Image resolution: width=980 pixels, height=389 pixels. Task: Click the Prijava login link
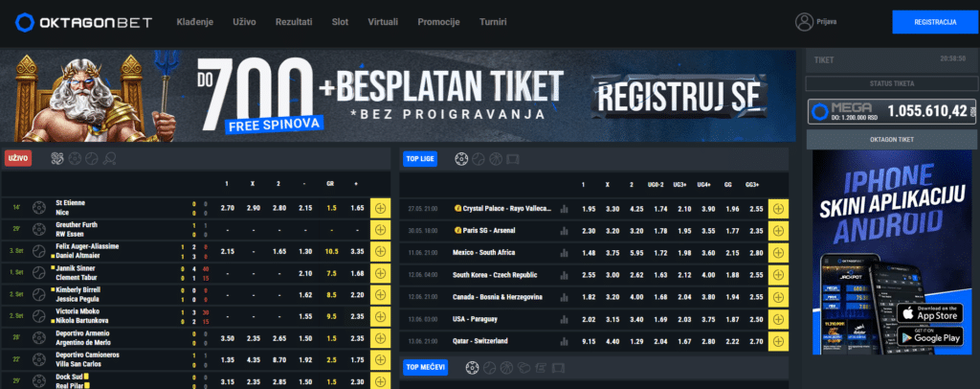coord(827,22)
